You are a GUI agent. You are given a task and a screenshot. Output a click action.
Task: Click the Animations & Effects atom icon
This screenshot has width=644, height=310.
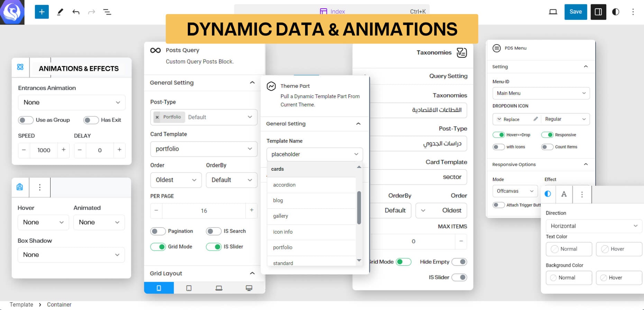pos(20,67)
